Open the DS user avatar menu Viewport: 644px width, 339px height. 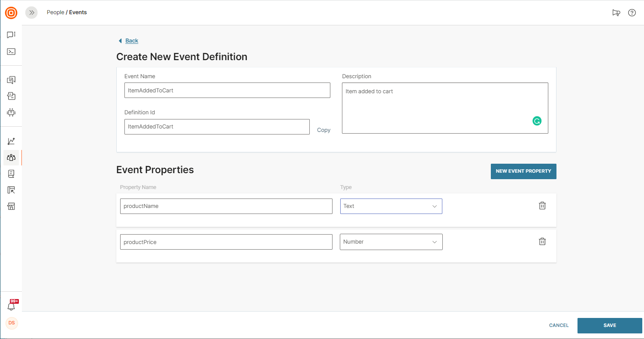12,323
